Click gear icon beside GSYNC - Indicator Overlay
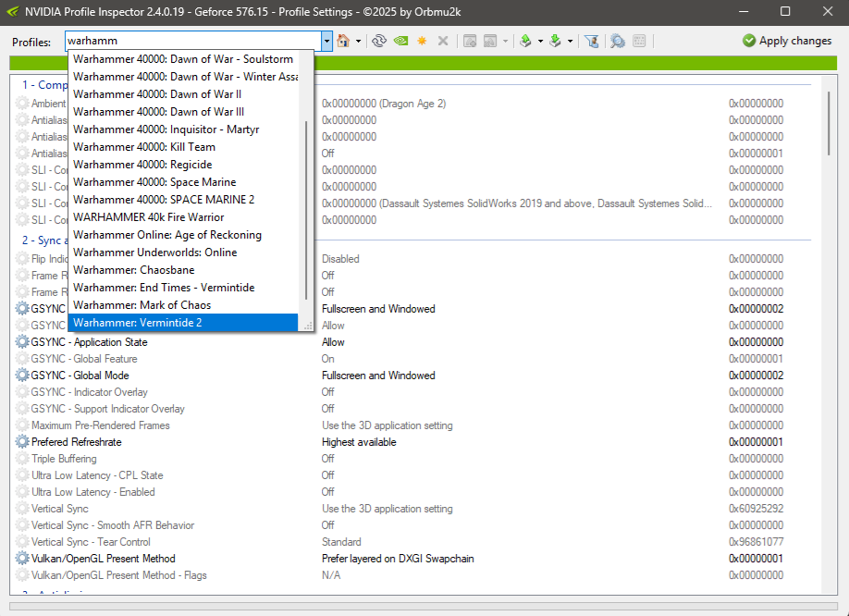 pos(22,392)
